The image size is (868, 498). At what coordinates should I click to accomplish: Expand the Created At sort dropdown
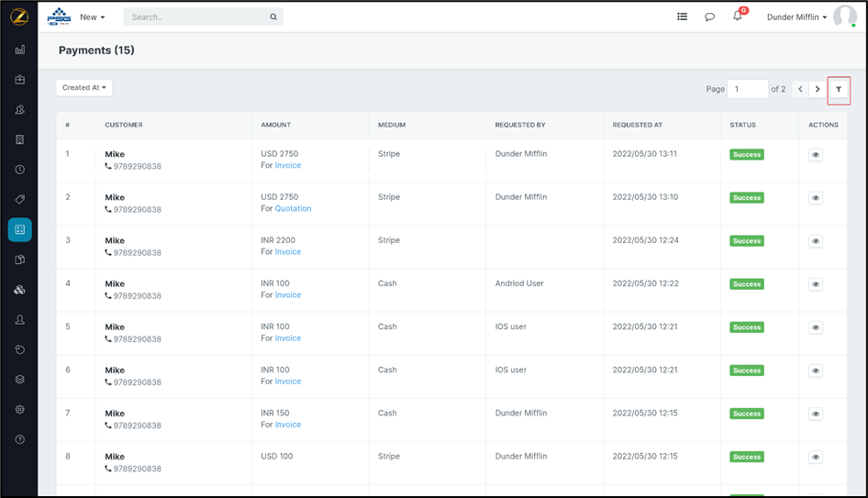[x=84, y=88]
